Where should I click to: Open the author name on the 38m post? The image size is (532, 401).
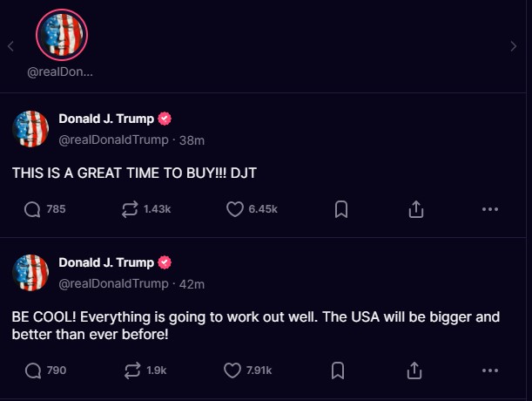point(105,119)
